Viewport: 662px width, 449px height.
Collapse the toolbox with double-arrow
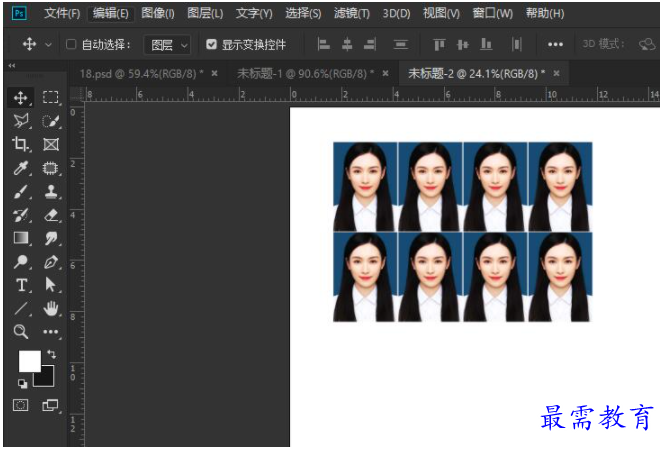point(12,65)
